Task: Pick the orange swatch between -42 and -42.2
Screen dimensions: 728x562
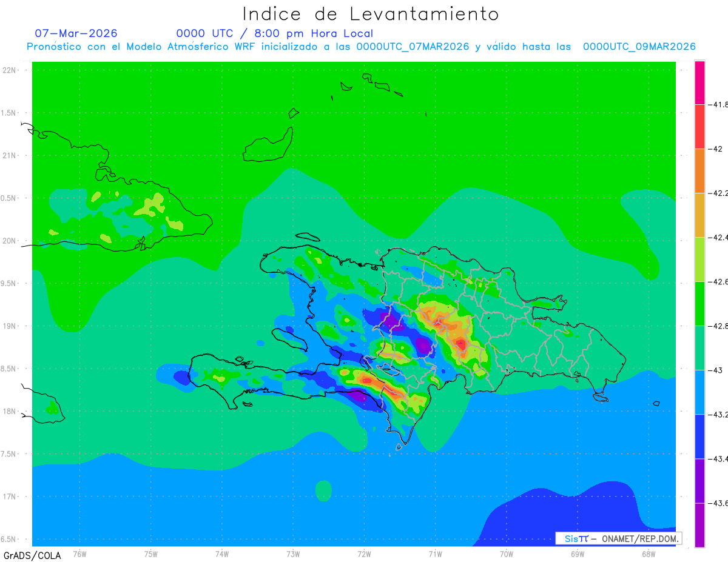Action: pyautogui.click(x=699, y=171)
